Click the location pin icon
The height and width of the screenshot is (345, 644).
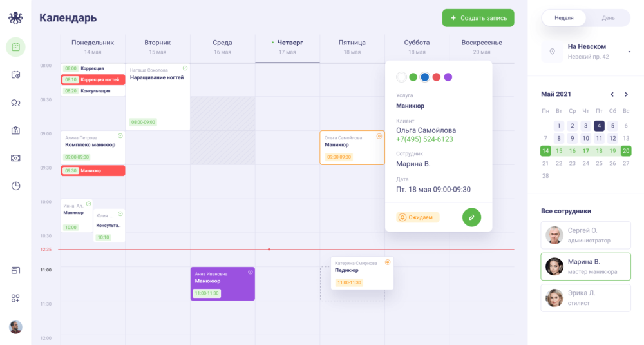click(x=553, y=52)
